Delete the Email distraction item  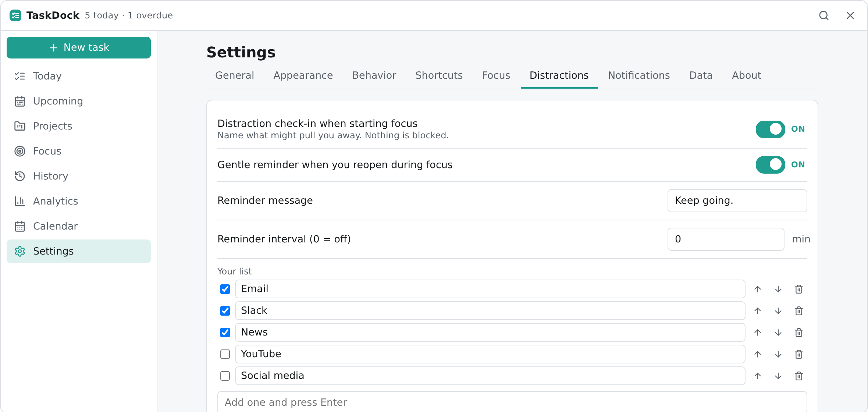[799, 289]
